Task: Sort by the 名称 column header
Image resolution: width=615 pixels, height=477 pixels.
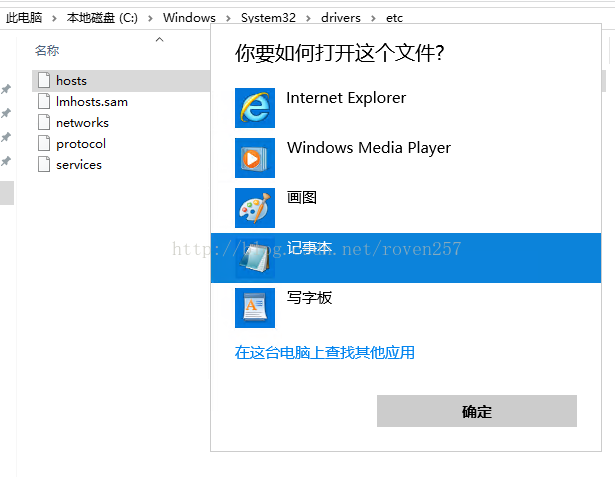Action: point(47,51)
